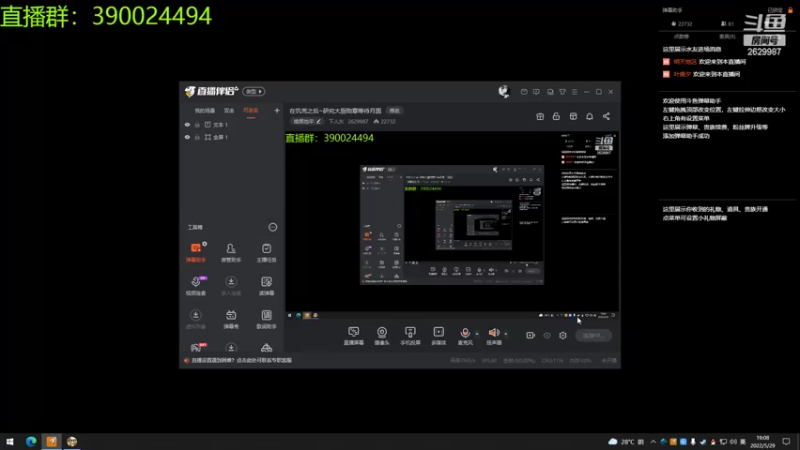Open the 读弹幕 read-danmaku tool

266,286
